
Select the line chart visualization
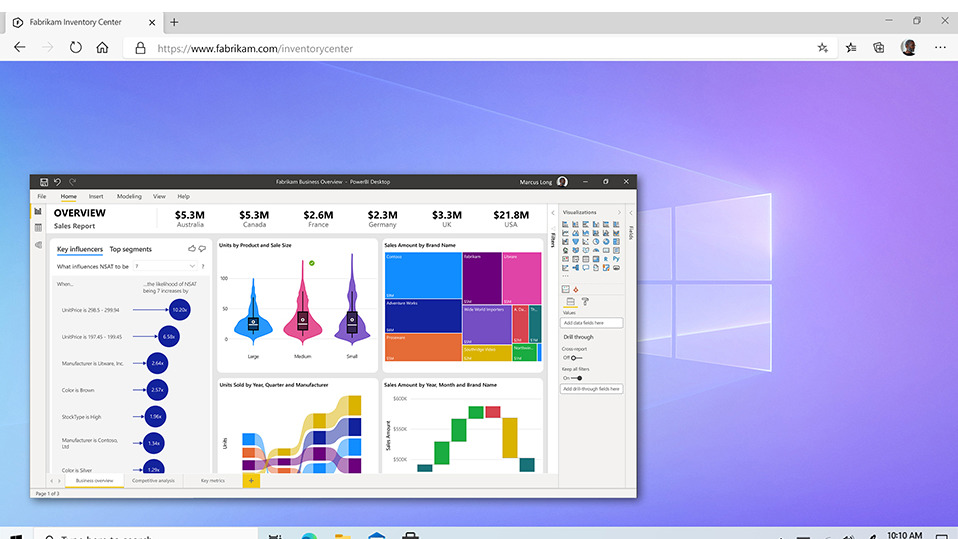coord(565,233)
